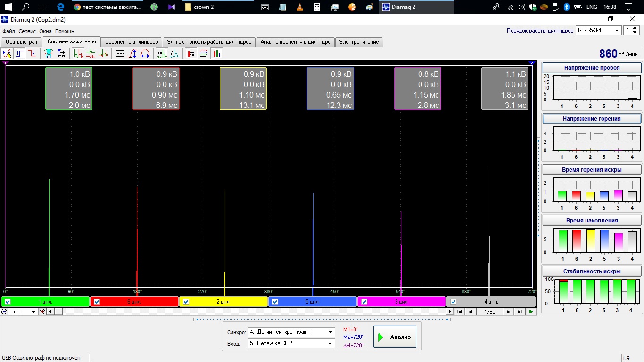Open the Файл menu
Screen dimensions: 644x362
coord(8,31)
